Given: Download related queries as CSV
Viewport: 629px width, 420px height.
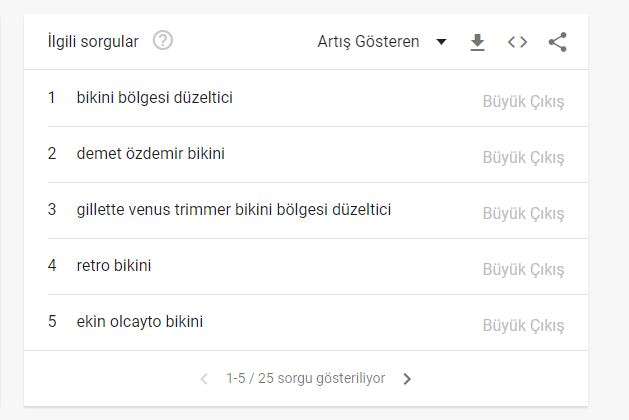Looking at the screenshot, I should [477, 42].
